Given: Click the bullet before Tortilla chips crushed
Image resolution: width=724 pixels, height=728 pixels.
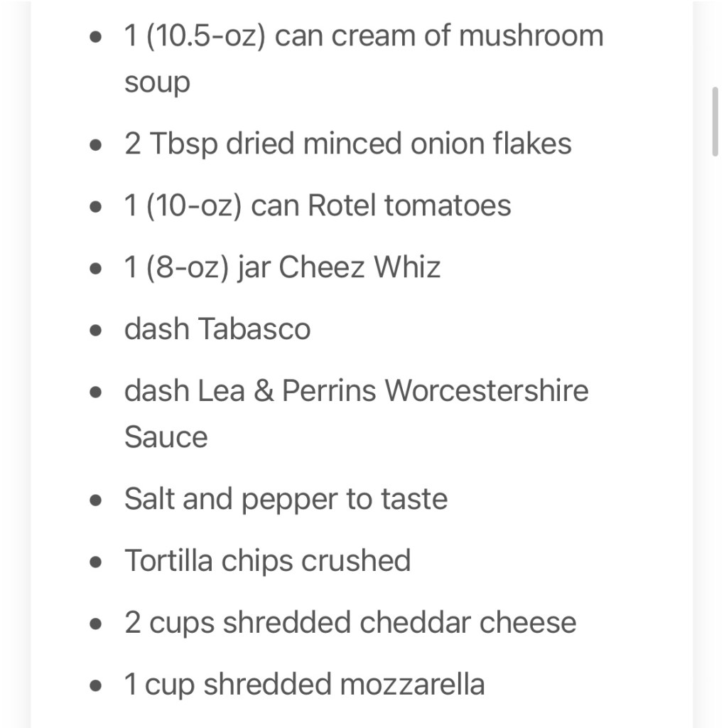Looking at the screenshot, I should pyautogui.click(x=97, y=562).
